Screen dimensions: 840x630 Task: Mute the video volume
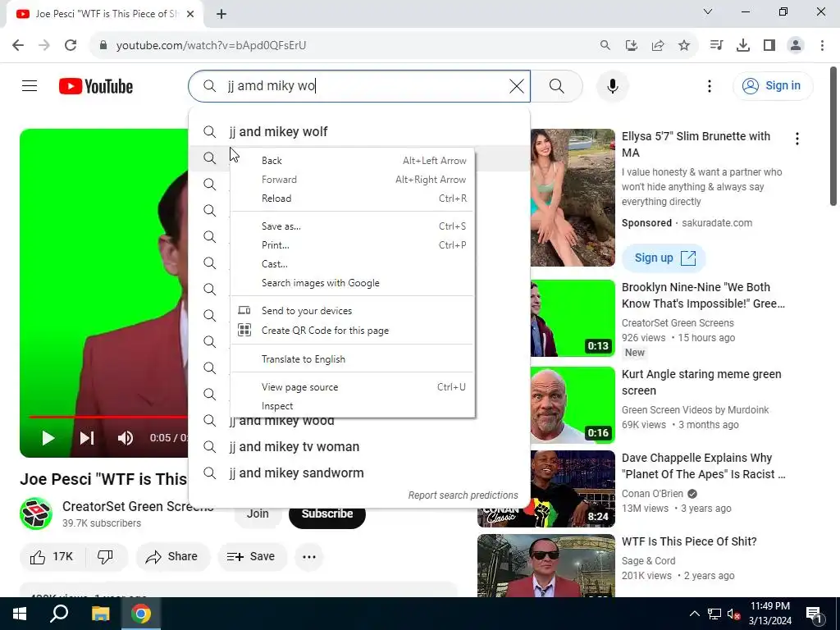[126, 438]
